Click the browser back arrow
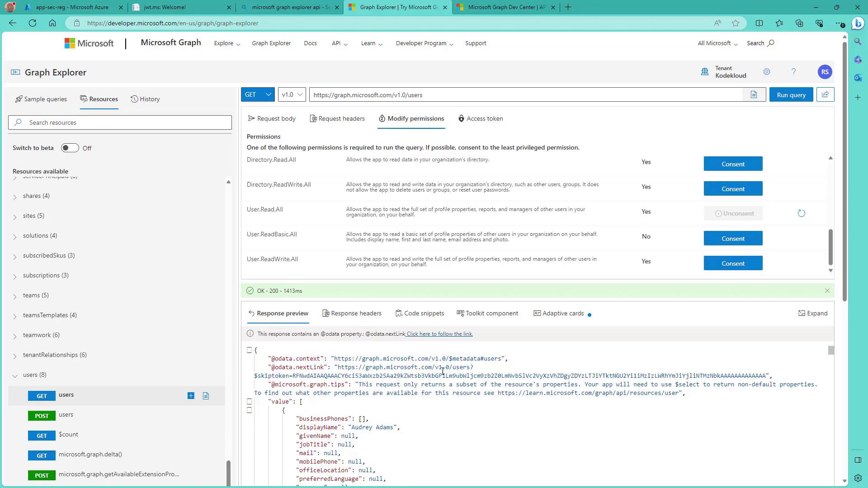Screen dimensions: 868x488 pos(13,23)
